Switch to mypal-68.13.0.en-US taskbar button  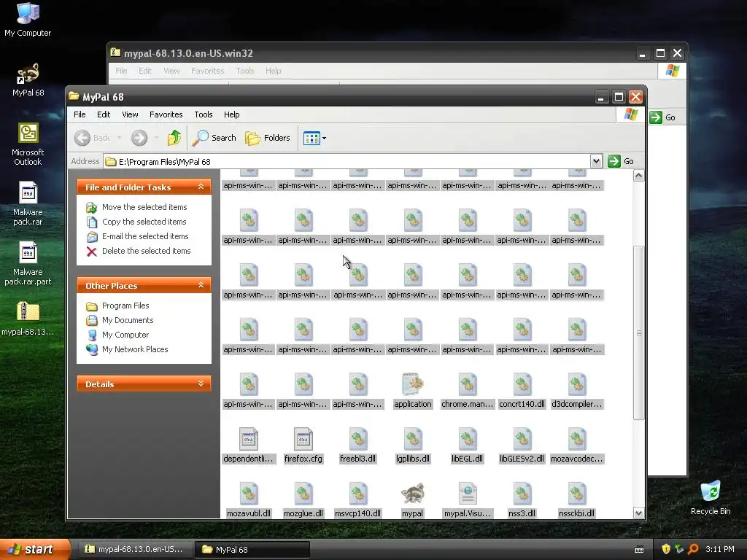click(135, 550)
